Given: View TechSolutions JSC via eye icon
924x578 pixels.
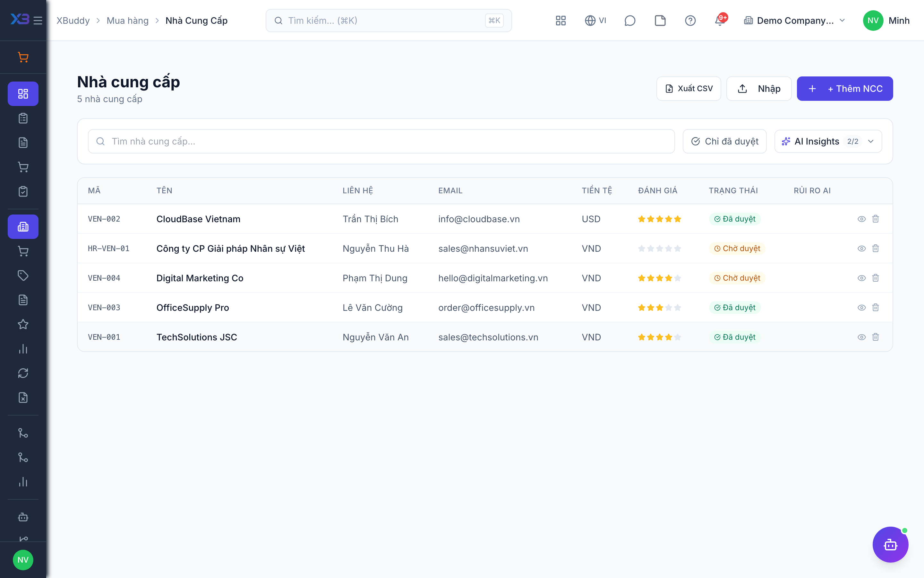Looking at the screenshot, I should point(861,337).
